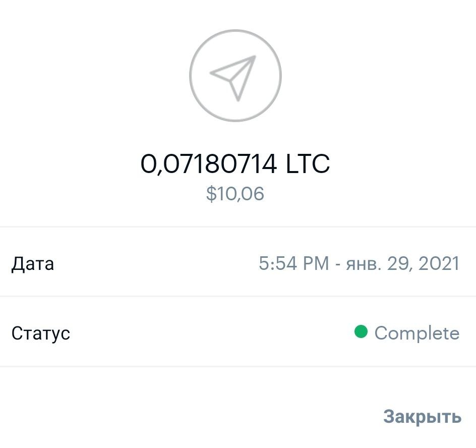
Task: Click the divider line above Дата
Action: click(238, 227)
